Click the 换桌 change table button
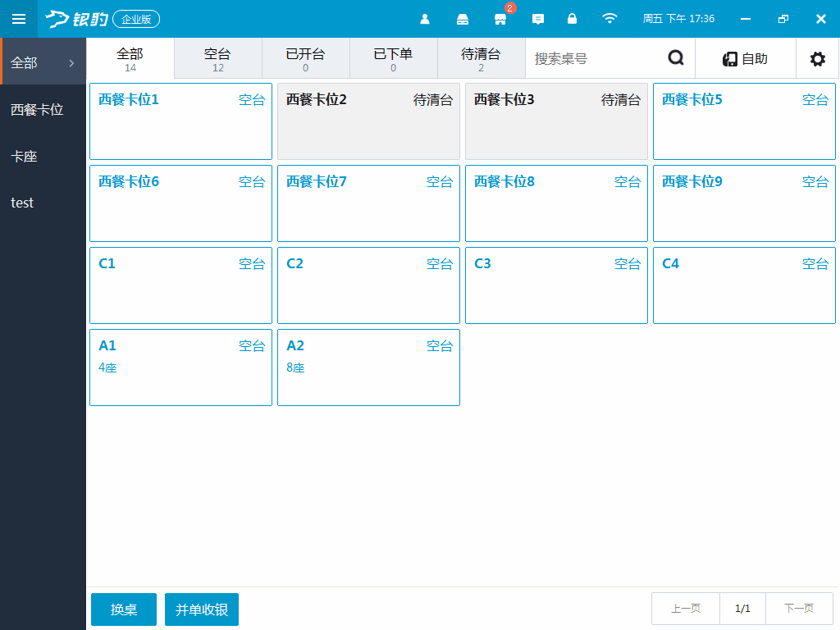The width and height of the screenshot is (840, 630). (124, 609)
